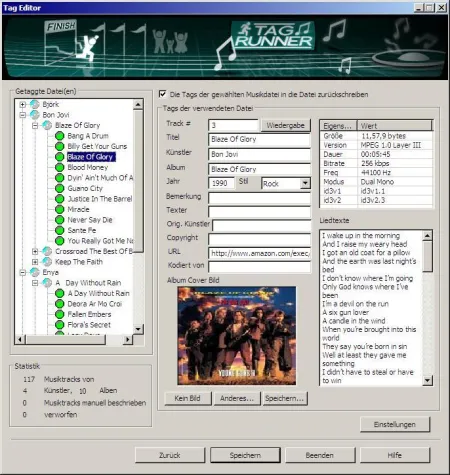Click into the Jahr field
Viewport: 450px width, 475px height.
click(221, 183)
